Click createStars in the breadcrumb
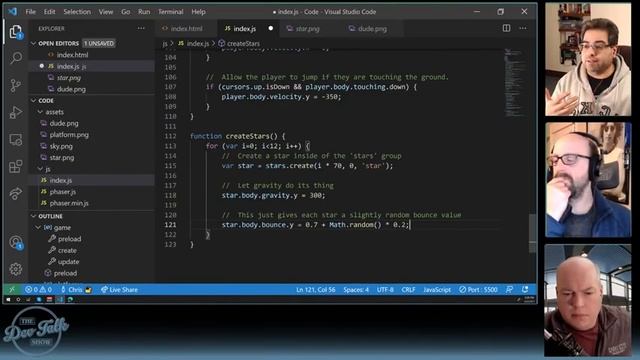 [243, 43]
